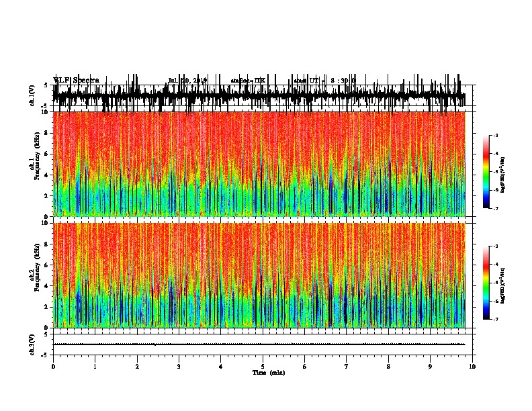532x411 pixels.
Task: Click the time-axis tick label "7"
Action: (347, 367)
